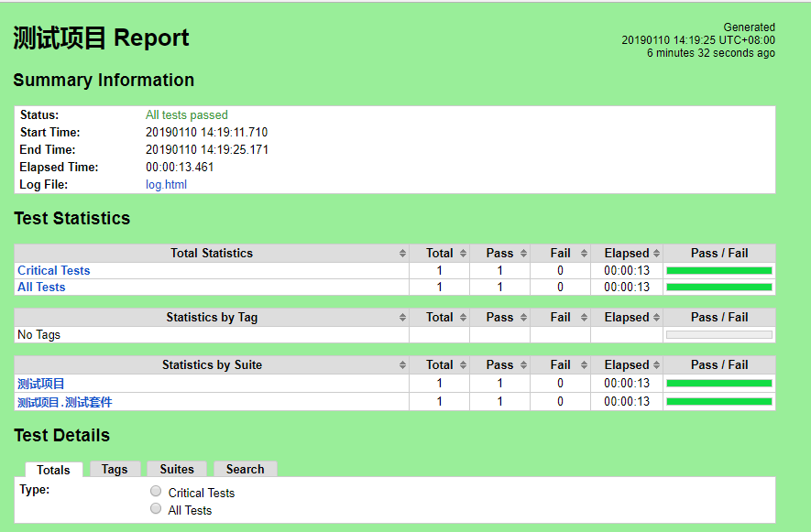
Task: Click the No Tags empty pass/fail bar
Action: pyautogui.click(x=719, y=335)
